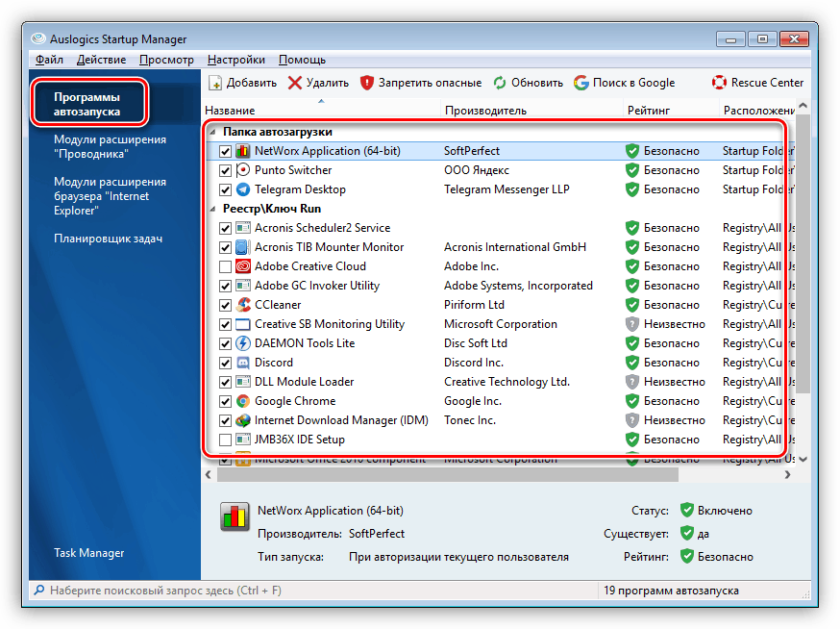This screenshot has width=840, height=629.
Task: Uncheck the Telegram Desktop checkbox
Action: [226, 190]
